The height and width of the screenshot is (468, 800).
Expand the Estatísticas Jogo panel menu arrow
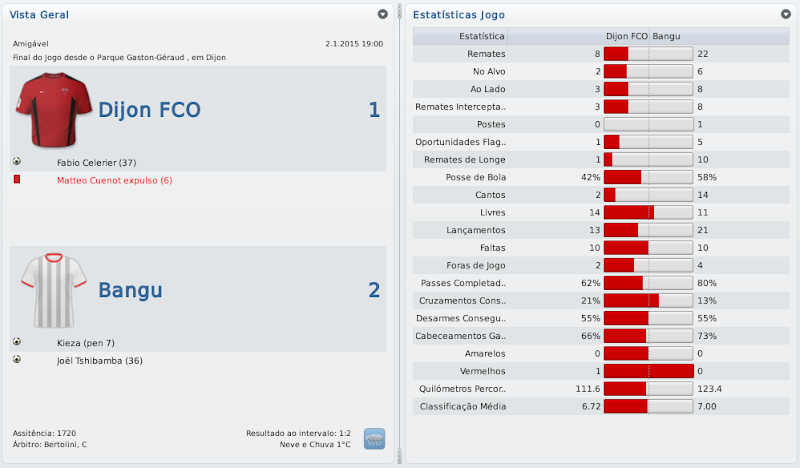pos(785,15)
